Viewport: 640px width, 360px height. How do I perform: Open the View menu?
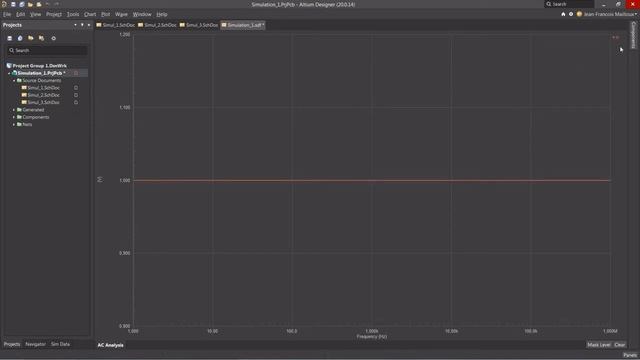[x=36, y=14]
